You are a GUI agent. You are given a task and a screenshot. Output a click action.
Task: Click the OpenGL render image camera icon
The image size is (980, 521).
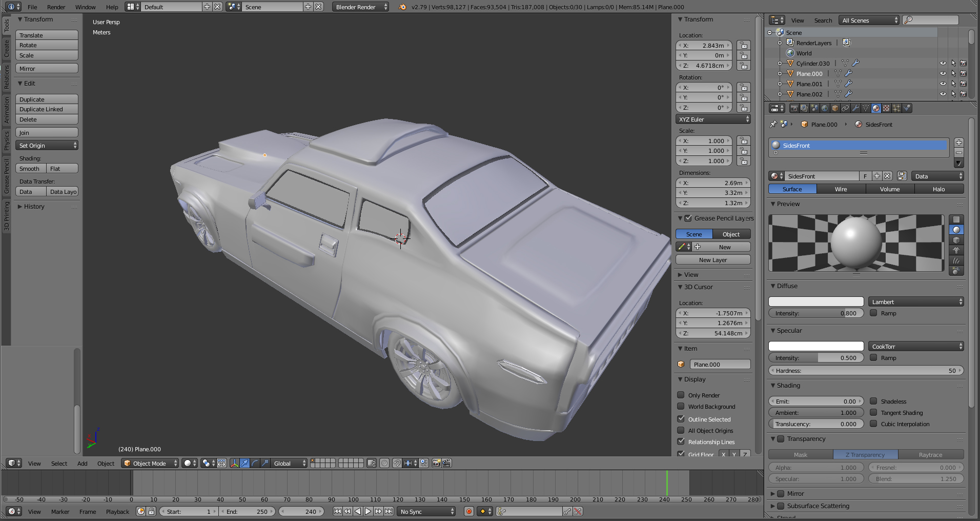click(436, 463)
